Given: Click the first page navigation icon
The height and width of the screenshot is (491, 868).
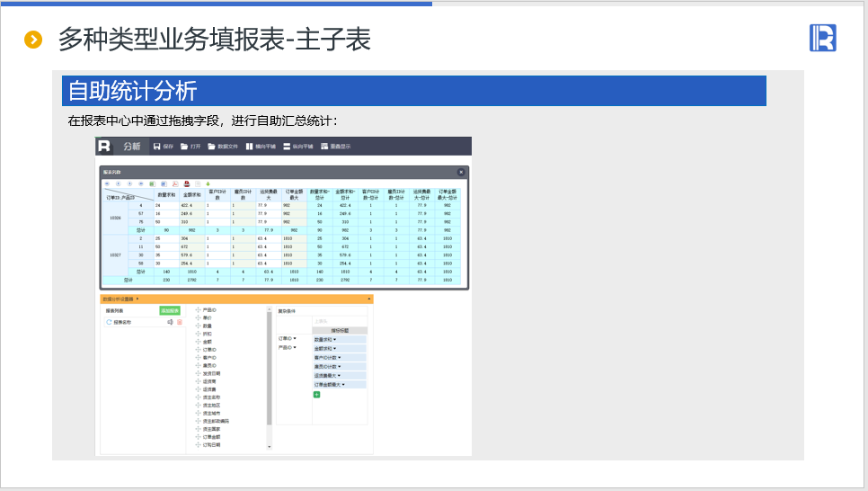Looking at the screenshot, I should pos(107,183).
